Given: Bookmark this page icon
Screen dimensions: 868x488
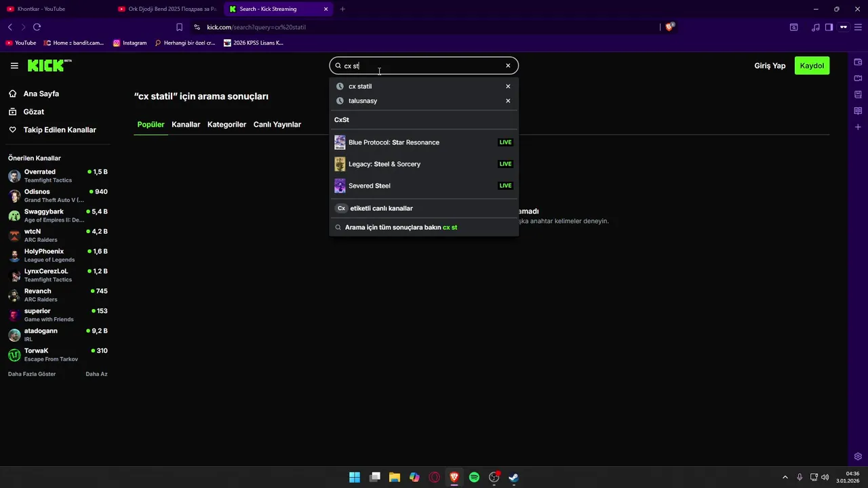Looking at the screenshot, I should [179, 27].
